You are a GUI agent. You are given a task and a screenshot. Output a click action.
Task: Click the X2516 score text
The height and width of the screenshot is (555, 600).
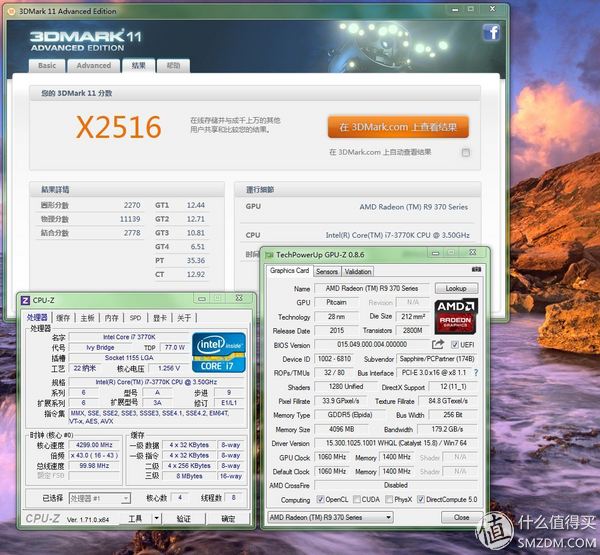click(118, 127)
